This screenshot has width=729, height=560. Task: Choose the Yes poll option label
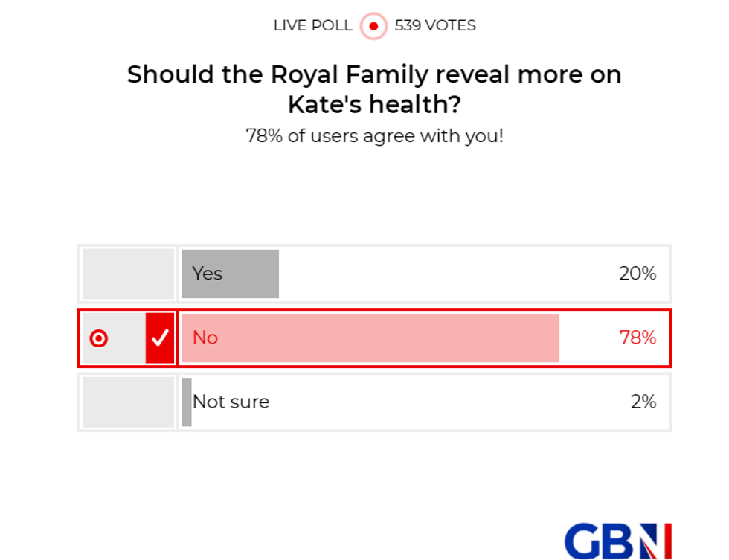pyautogui.click(x=207, y=274)
